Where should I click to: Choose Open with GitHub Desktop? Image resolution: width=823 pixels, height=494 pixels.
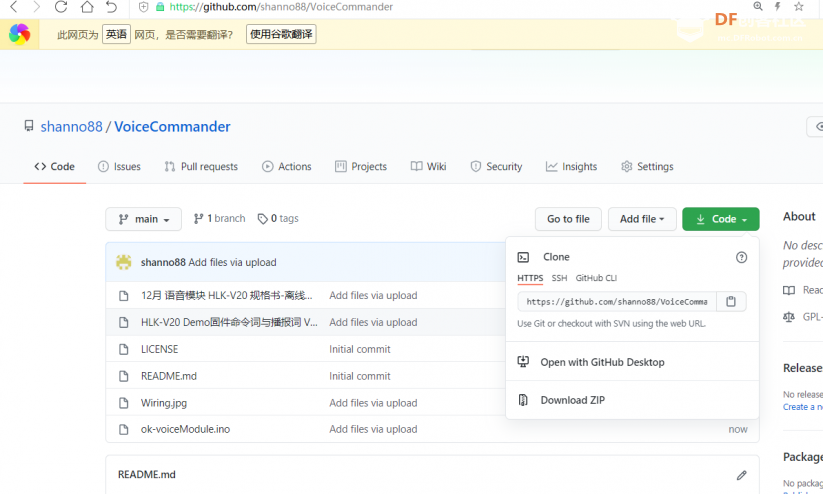tap(632, 362)
